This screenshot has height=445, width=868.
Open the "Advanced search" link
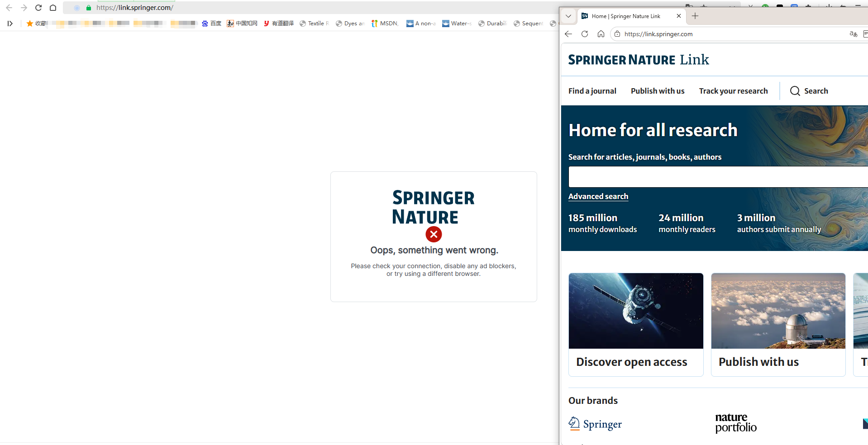598,196
